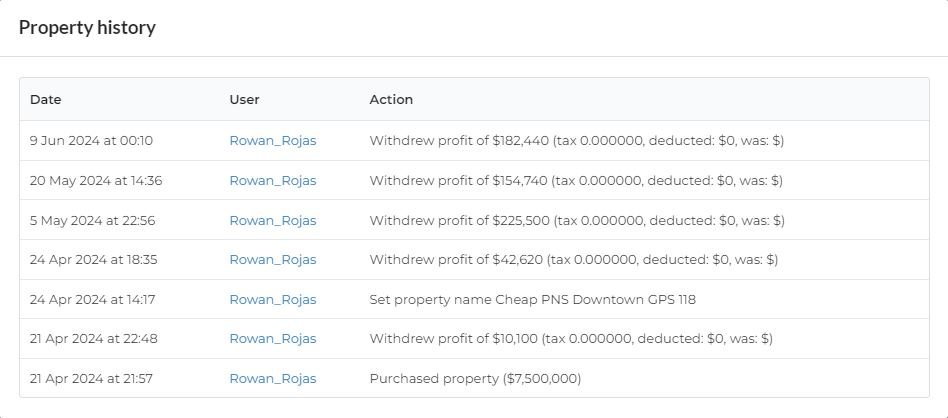The height and width of the screenshot is (418, 948).
Task: Click the Property history heading
Action: 87,28
